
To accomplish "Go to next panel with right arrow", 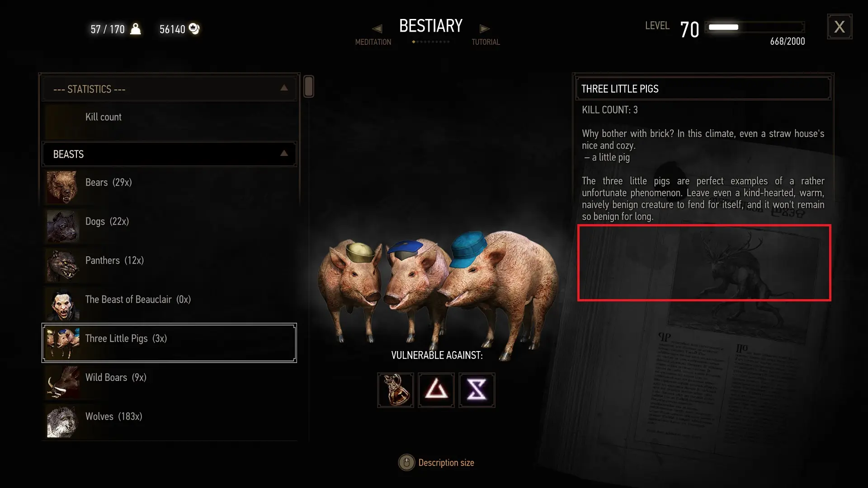I will click(484, 28).
